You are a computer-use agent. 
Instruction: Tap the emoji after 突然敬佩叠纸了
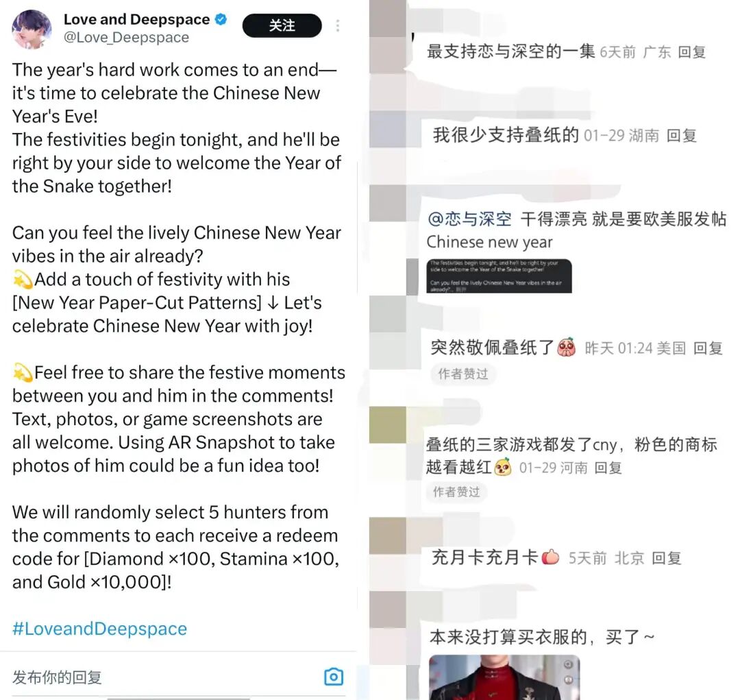pos(567,348)
